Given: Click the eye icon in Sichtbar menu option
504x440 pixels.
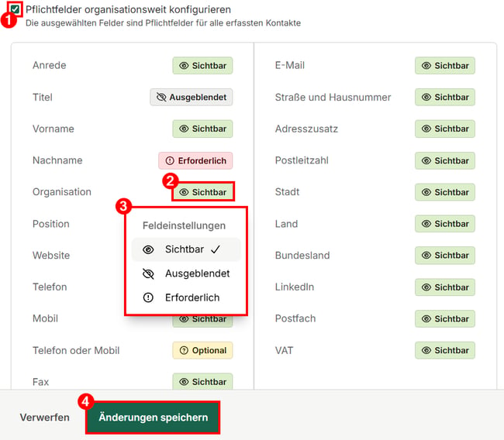Looking at the screenshot, I should (x=148, y=249).
